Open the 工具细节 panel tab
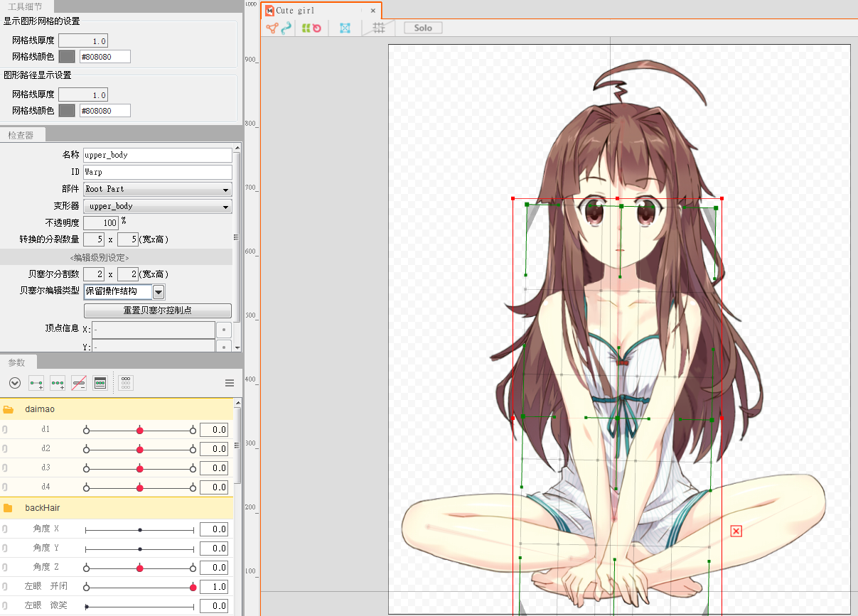 [26, 6]
